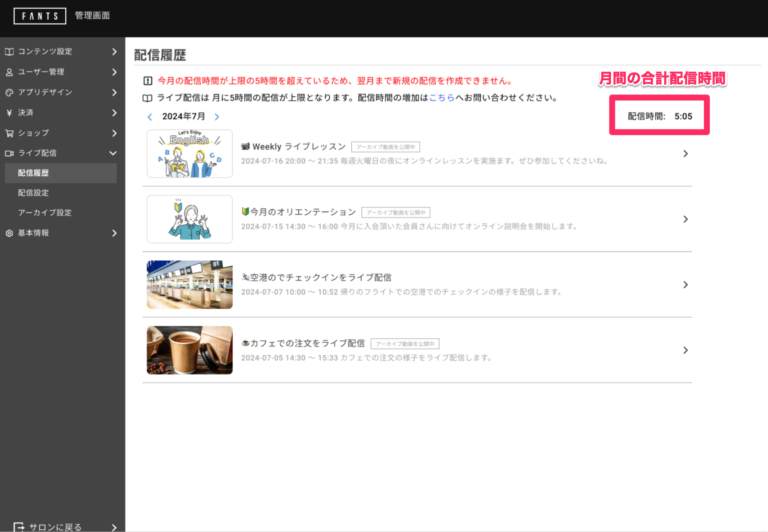Click the サロンに戻る chevron
Image resolution: width=768 pixels, height=532 pixels.
click(x=114, y=527)
